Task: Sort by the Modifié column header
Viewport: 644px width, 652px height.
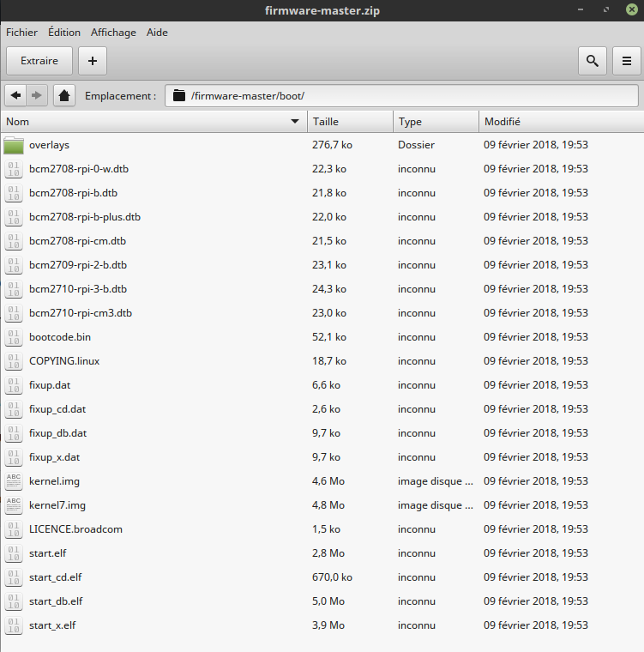Action: tap(557, 122)
